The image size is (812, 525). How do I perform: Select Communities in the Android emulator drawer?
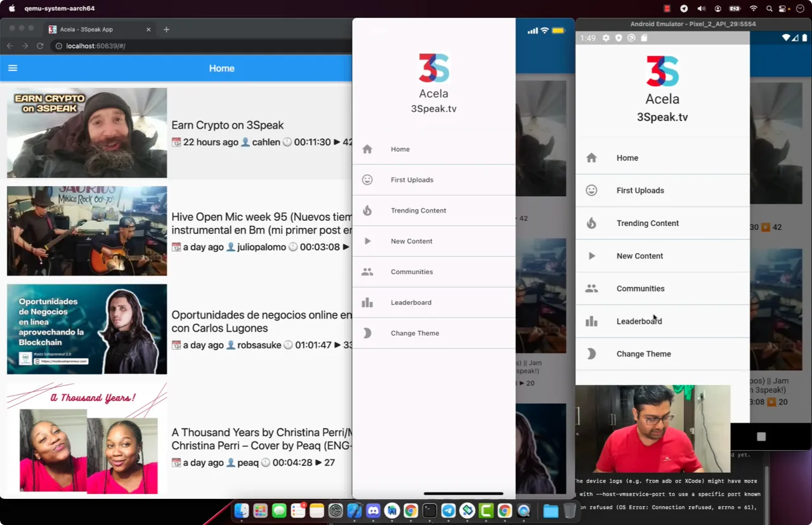point(662,289)
